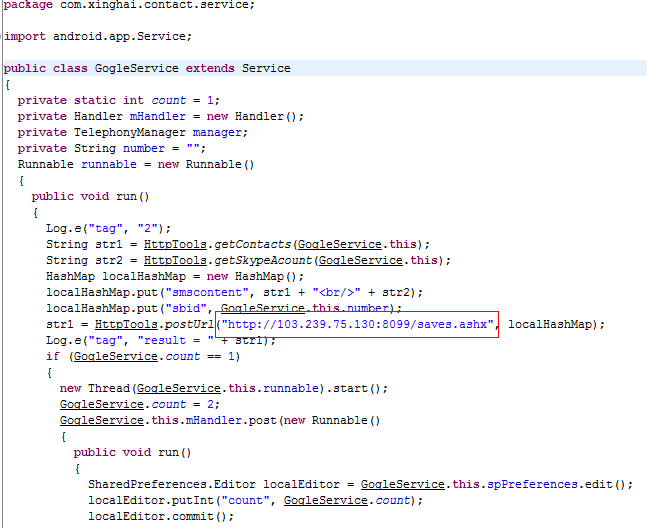Click "HashMap localHashMap = new HashMap();" line
The height and width of the screenshot is (528, 647).
click(175, 276)
